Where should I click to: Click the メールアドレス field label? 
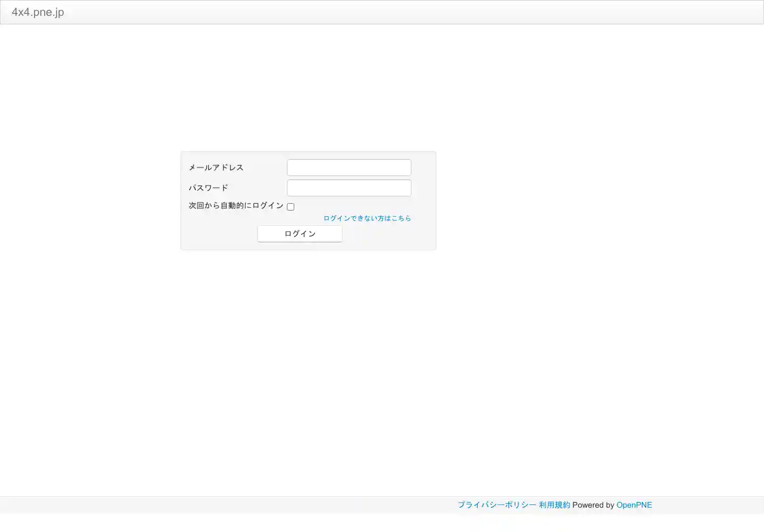click(216, 168)
